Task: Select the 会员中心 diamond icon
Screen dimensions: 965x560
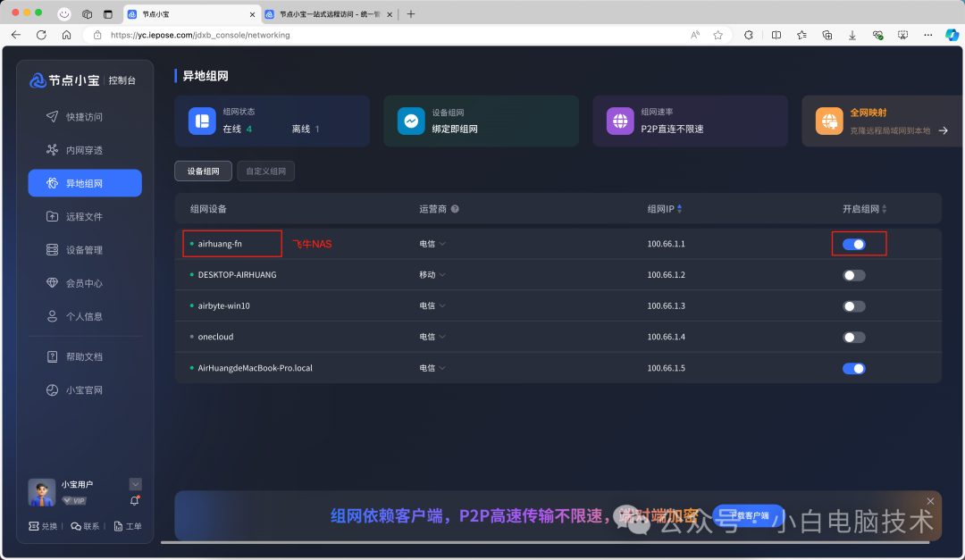Action: pos(54,282)
